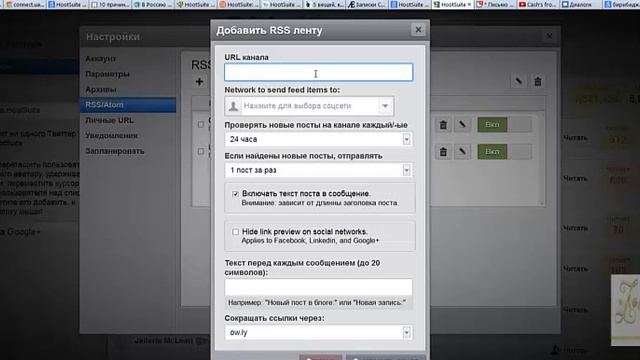The image size is (640, 360).
Task: Close the Настройки settings window
Action: pos(549,36)
